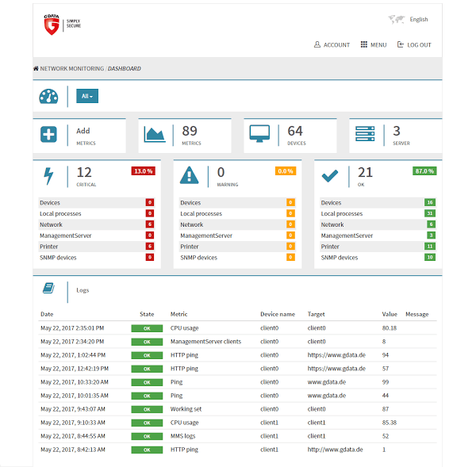Click the monitor devices icon

(x=259, y=134)
